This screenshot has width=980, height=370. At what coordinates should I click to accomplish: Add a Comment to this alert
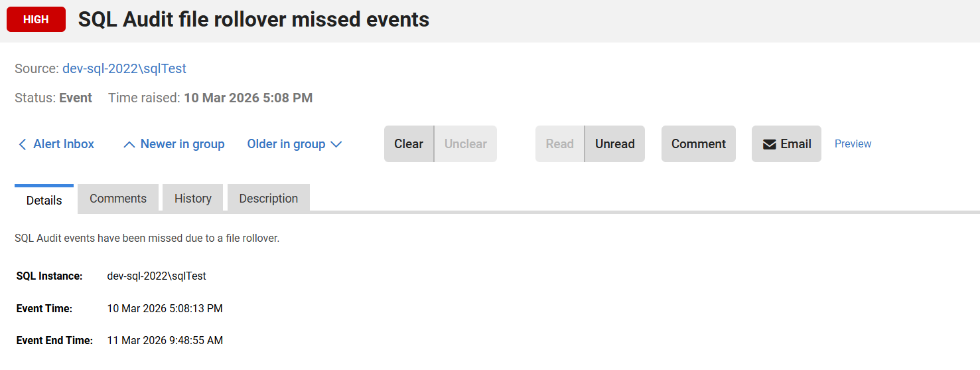pos(699,144)
